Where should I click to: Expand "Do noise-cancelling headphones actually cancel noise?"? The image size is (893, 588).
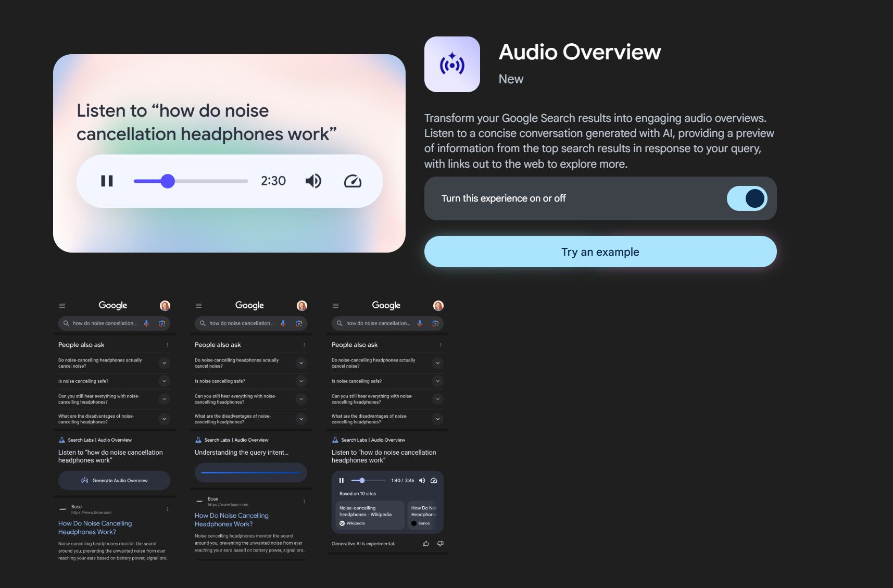[x=164, y=362]
